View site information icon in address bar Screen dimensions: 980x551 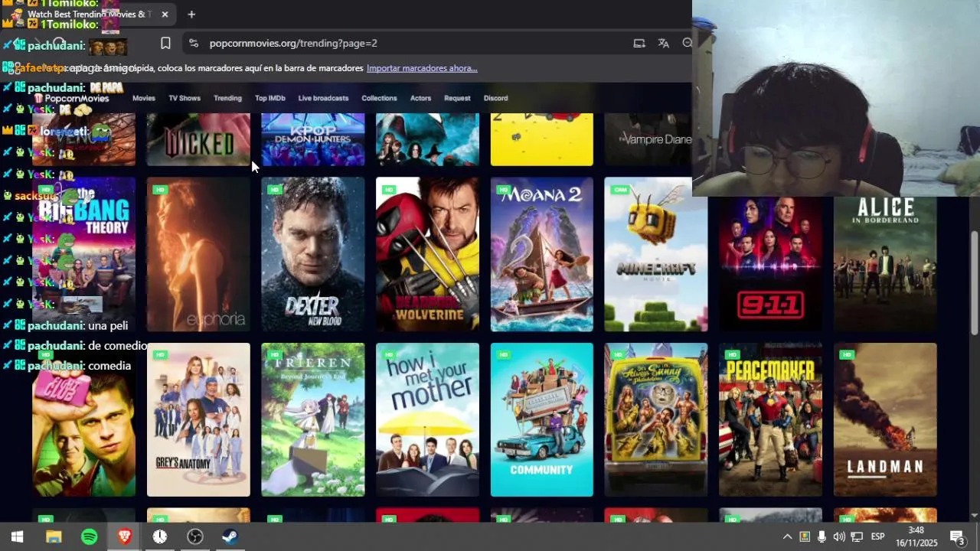tap(193, 44)
